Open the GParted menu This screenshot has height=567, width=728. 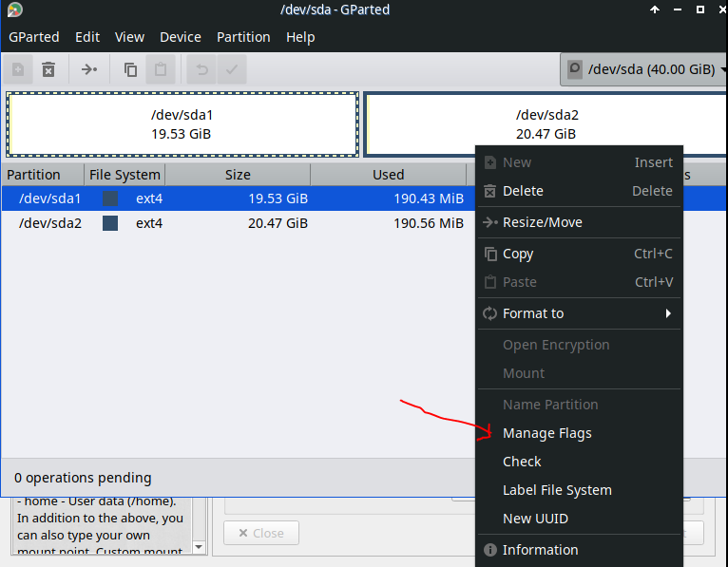coord(34,37)
